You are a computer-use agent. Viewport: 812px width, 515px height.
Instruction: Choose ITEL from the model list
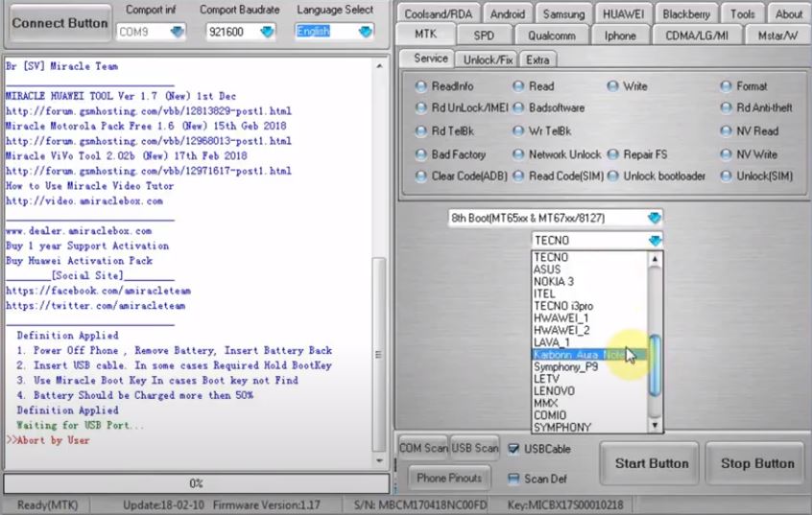click(x=590, y=293)
